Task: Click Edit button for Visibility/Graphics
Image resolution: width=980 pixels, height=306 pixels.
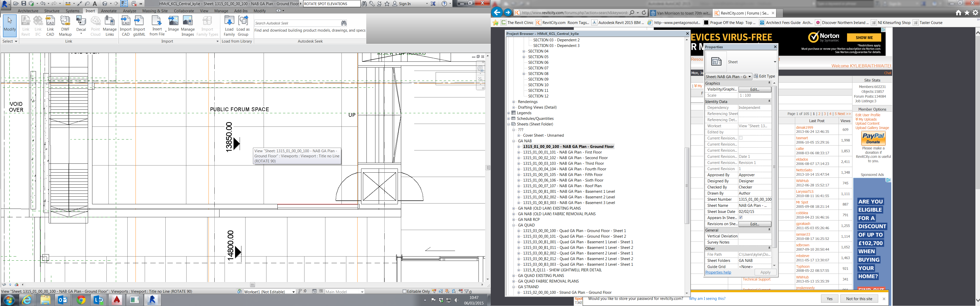Action: (x=754, y=89)
